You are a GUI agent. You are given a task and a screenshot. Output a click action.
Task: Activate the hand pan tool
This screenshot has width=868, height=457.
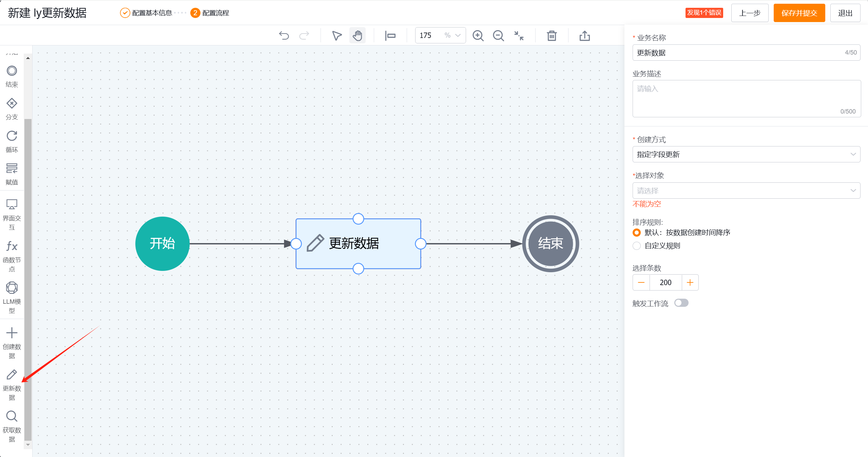click(x=357, y=36)
